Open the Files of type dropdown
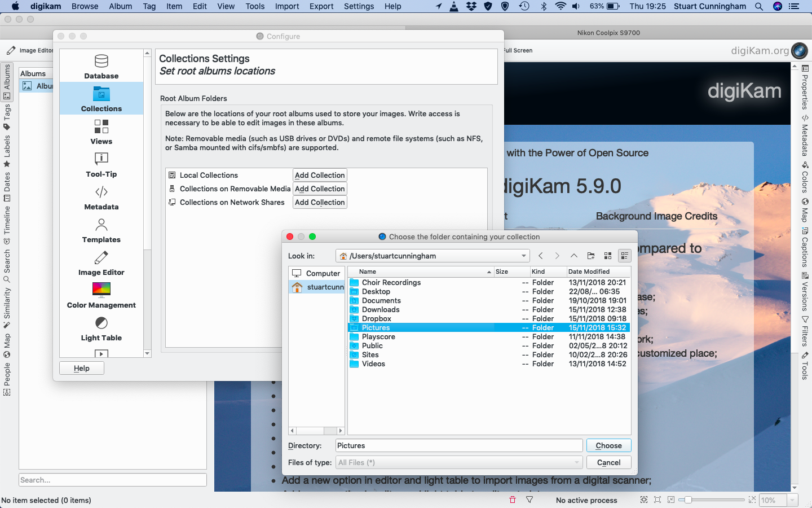This screenshot has height=508, width=812. pyautogui.click(x=458, y=462)
